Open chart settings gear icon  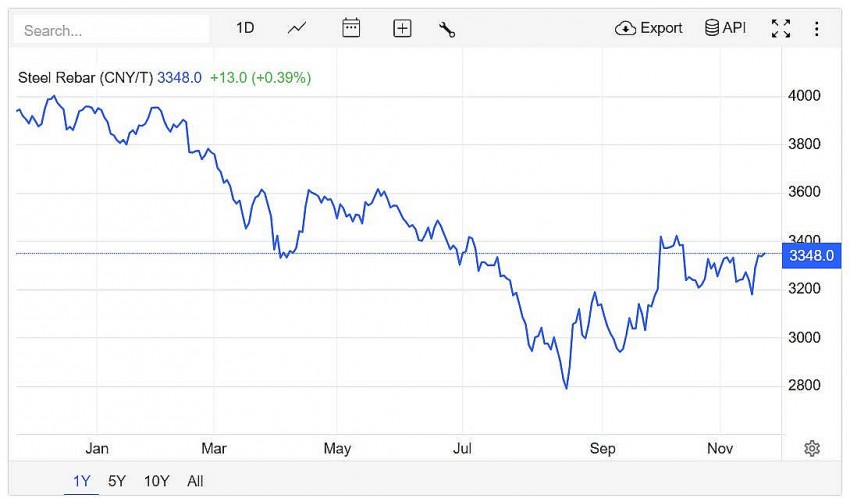click(x=812, y=448)
